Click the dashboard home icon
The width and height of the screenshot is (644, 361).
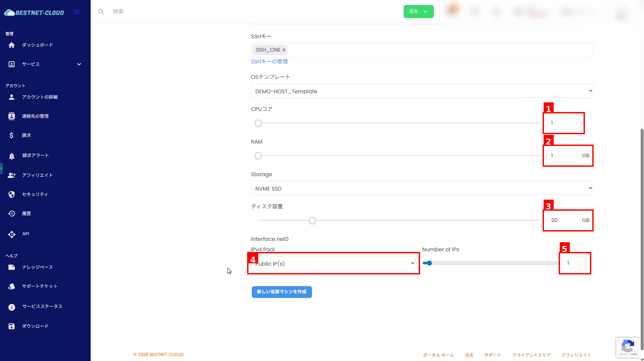coord(12,45)
